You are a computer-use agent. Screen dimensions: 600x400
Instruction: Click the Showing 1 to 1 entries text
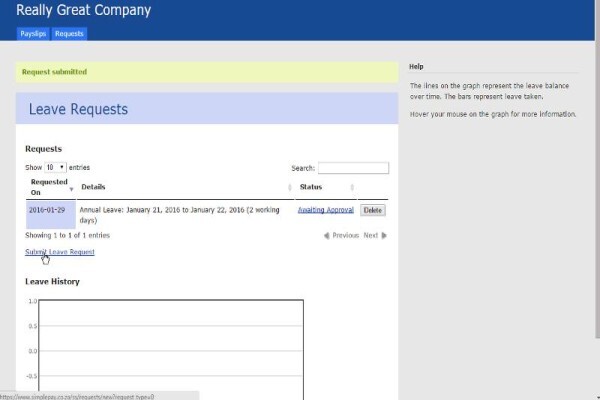[x=67, y=235]
